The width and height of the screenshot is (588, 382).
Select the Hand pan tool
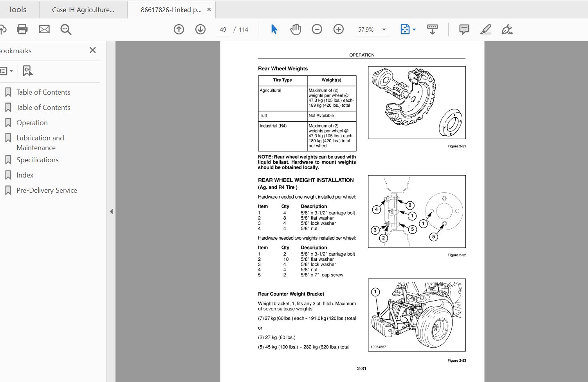tap(296, 29)
